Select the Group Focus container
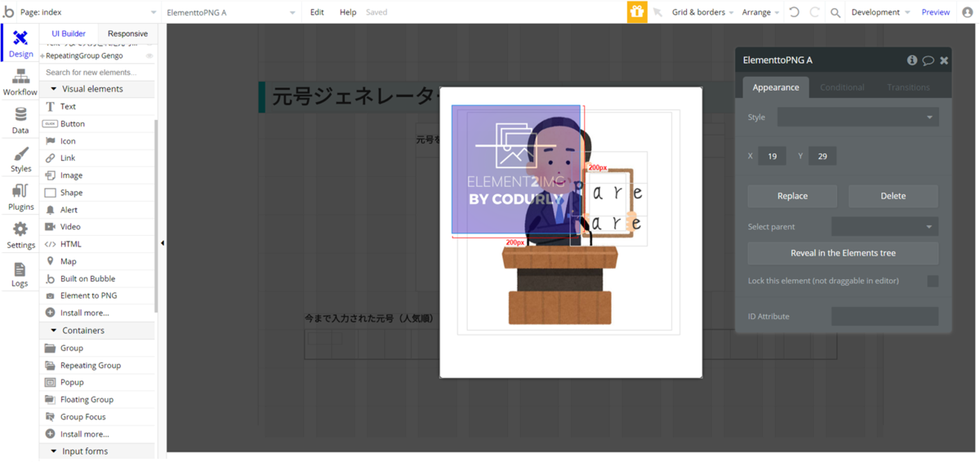The width and height of the screenshot is (980, 462). (x=97, y=416)
